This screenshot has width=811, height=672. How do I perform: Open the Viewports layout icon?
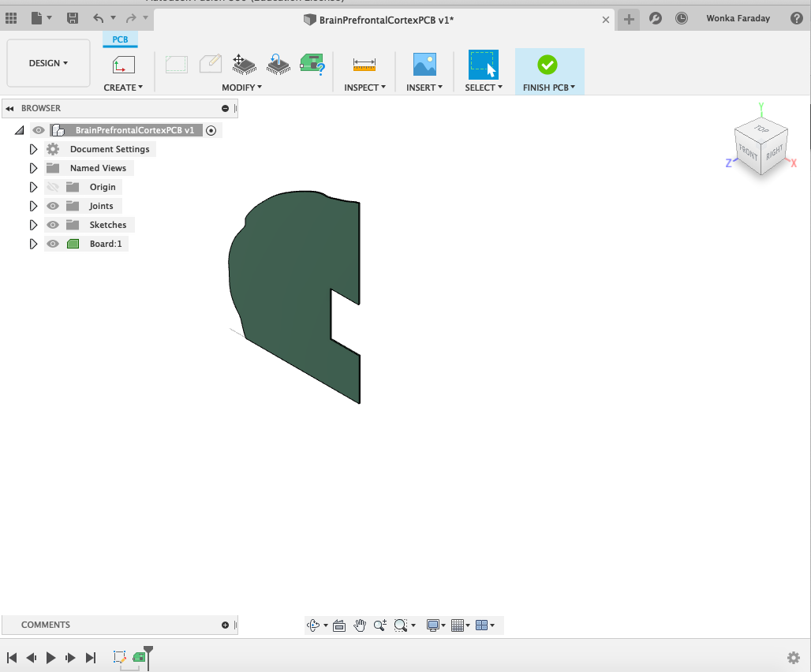click(x=481, y=625)
